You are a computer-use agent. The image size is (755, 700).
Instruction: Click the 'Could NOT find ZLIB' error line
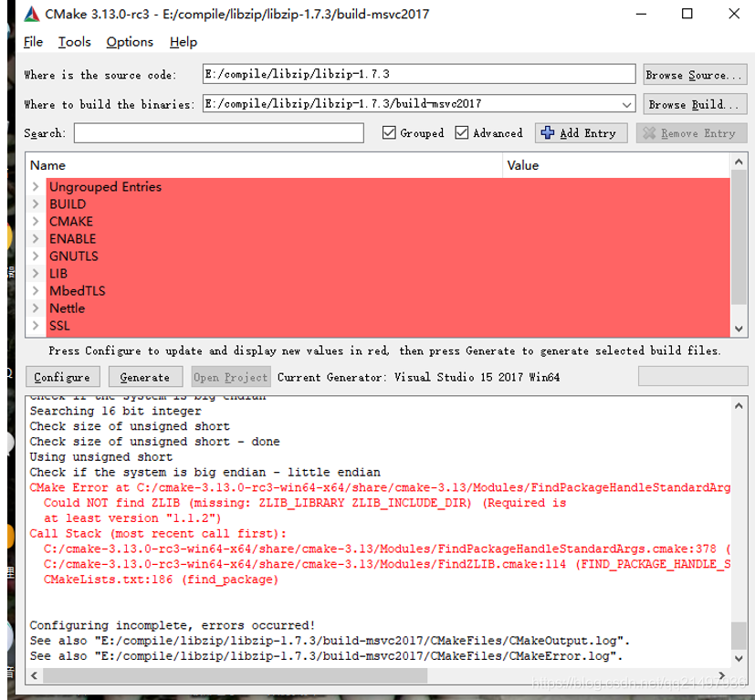(x=305, y=503)
